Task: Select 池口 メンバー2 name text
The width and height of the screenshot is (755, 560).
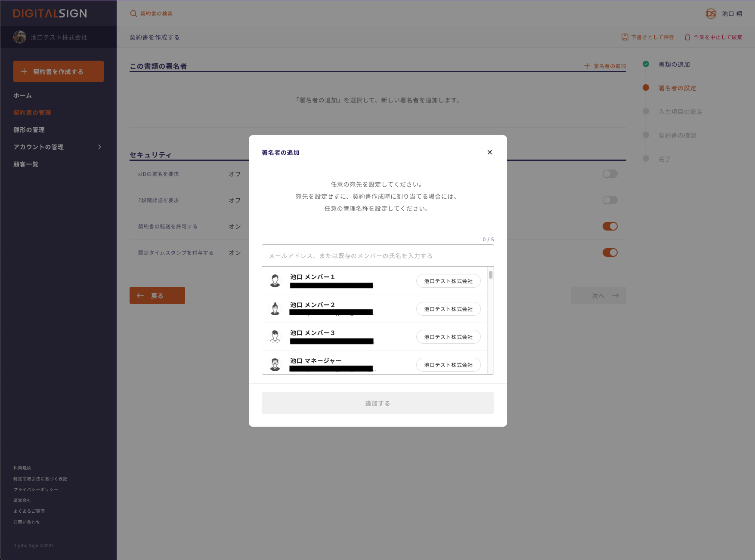Action: (312, 305)
